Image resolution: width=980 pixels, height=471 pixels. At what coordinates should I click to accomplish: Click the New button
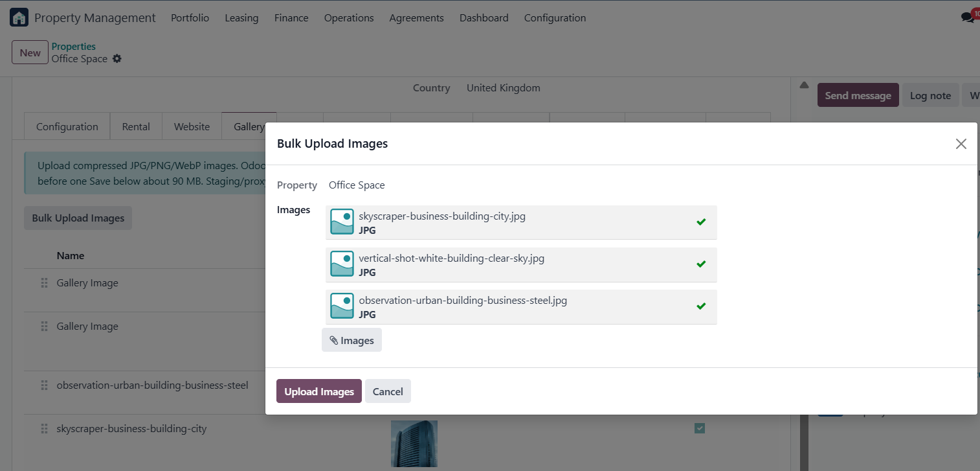coord(30,52)
